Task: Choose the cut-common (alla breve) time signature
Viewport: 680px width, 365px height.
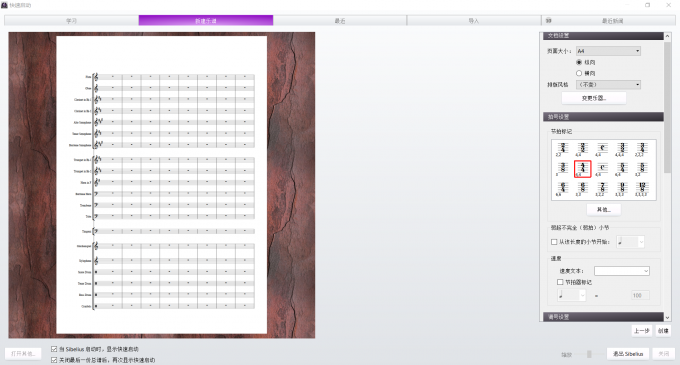Action: pyautogui.click(x=602, y=149)
